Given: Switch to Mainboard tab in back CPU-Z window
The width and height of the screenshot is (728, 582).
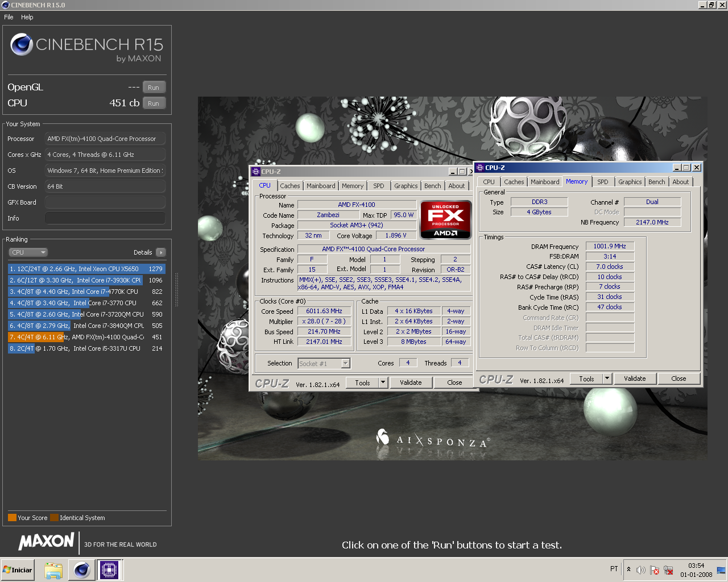Looking at the screenshot, I should (x=321, y=186).
